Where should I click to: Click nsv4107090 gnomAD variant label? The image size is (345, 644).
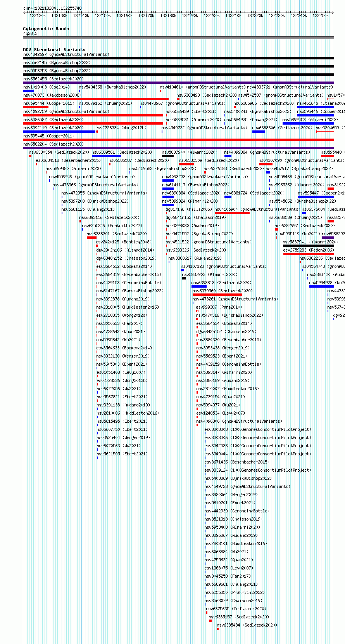pos(301,160)
